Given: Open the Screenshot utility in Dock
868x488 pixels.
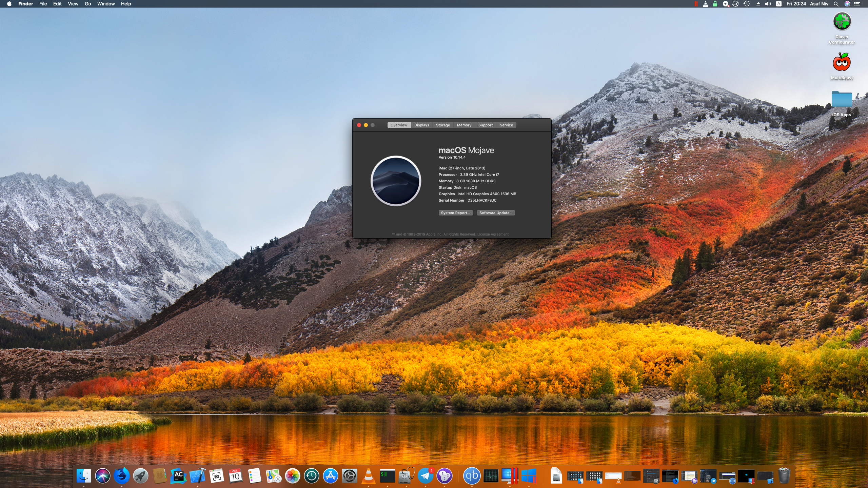Looking at the screenshot, I should tap(217, 476).
